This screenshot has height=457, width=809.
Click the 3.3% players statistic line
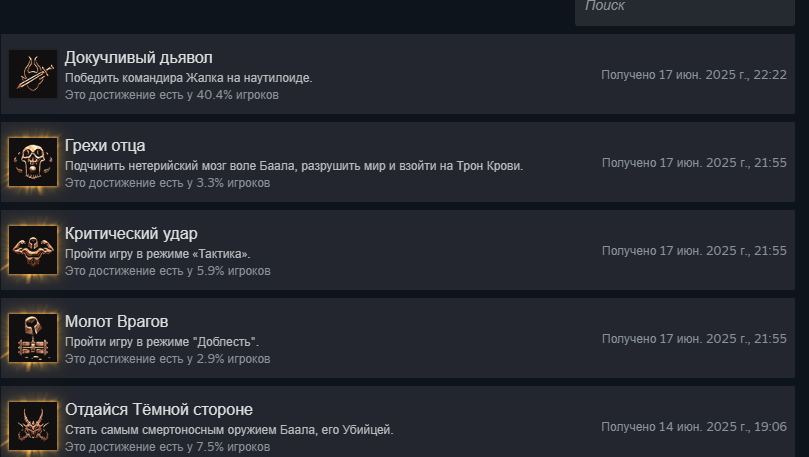click(x=167, y=183)
